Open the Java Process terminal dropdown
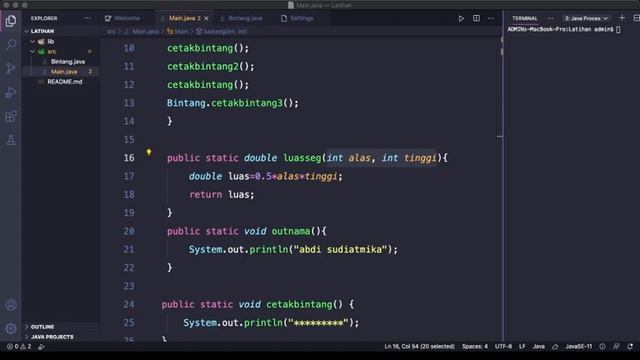 coord(586,18)
